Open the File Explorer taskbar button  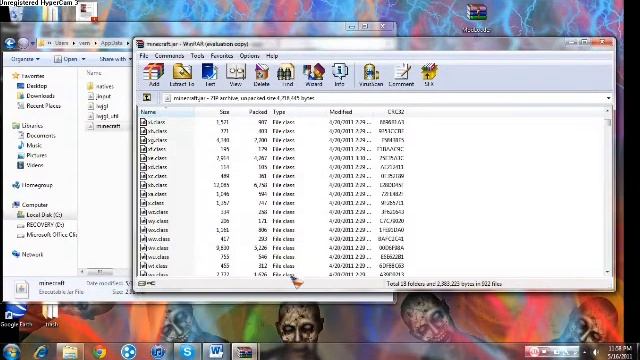pos(70,351)
